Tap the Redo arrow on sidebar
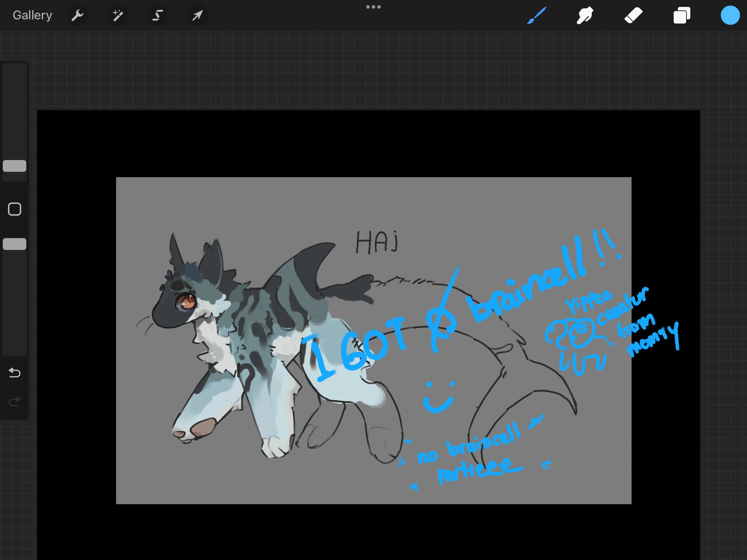 pos(14,401)
